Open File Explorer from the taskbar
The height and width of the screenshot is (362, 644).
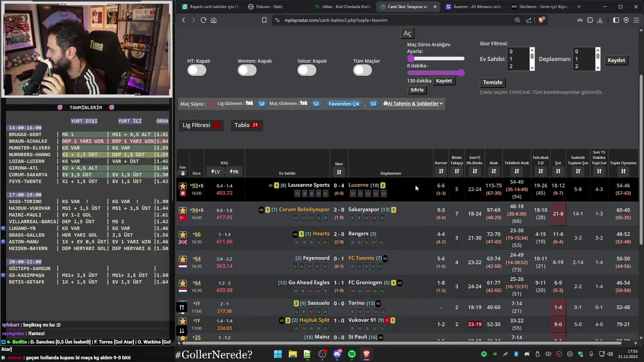pyautogui.click(x=292, y=354)
